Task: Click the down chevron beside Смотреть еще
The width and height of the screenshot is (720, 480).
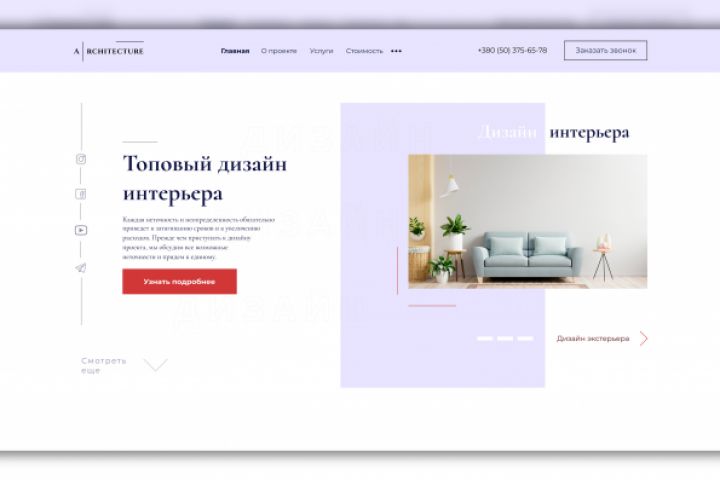Action: 156,365
